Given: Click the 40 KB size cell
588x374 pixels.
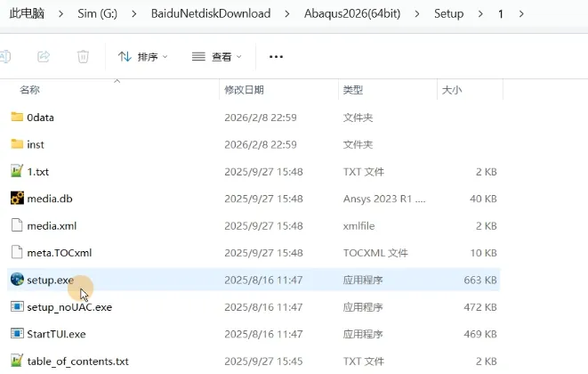Looking at the screenshot, I should (483, 199).
